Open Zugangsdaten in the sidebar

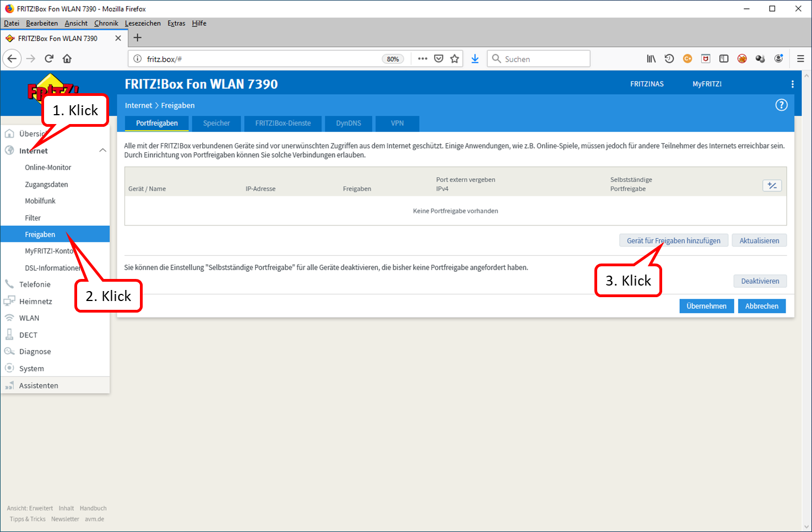pyautogui.click(x=46, y=185)
